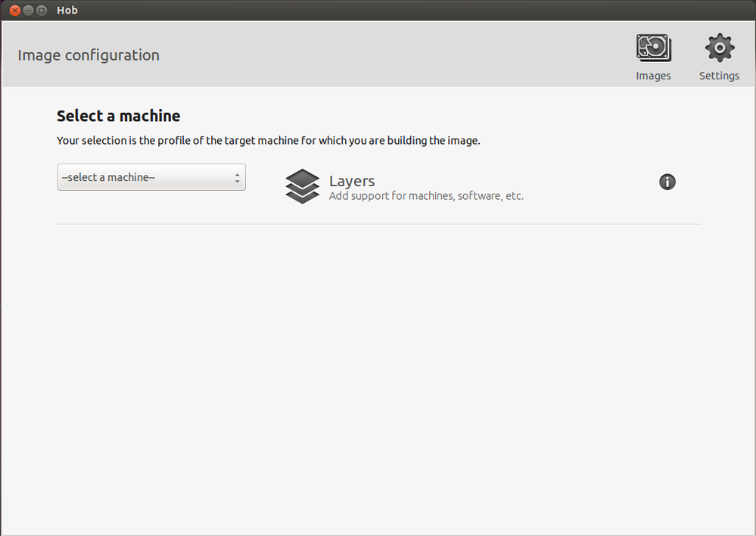Click the machine profile description sentence
The width and height of the screenshot is (756, 536).
[x=269, y=141]
